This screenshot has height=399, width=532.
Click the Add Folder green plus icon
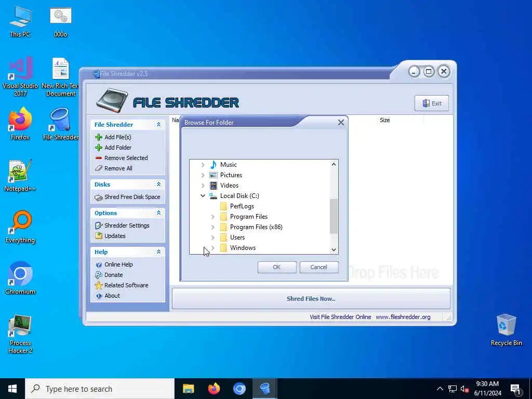point(98,148)
